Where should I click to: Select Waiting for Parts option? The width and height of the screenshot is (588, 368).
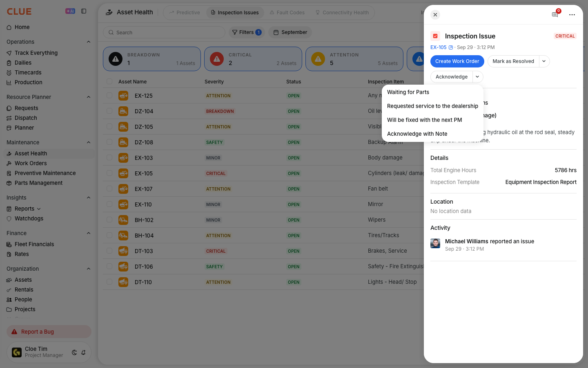[432, 92]
